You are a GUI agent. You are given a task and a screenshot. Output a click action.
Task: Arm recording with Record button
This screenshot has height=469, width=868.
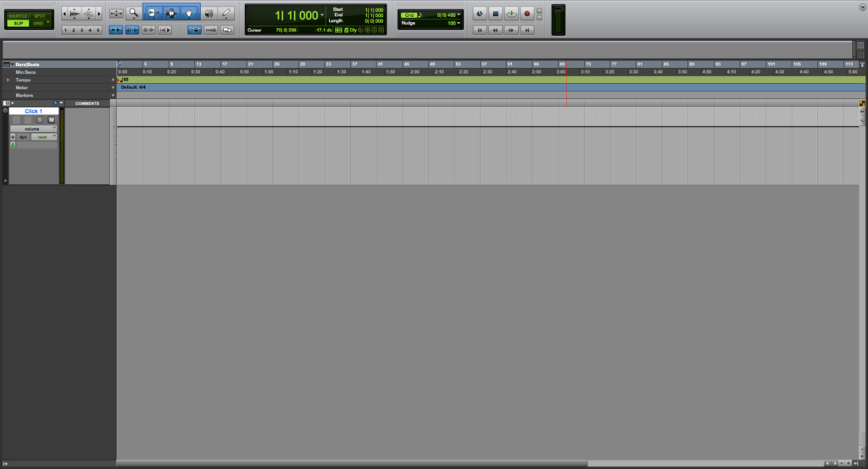527,14
